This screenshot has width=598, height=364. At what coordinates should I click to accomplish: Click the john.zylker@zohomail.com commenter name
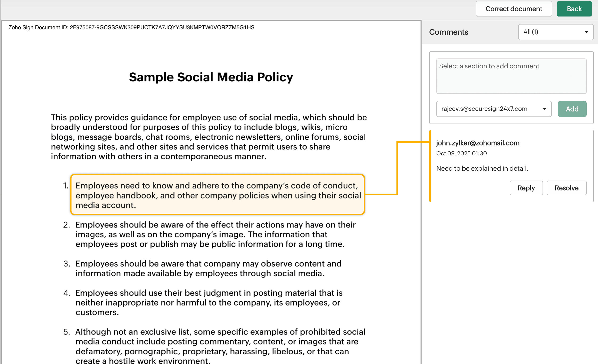[x=477, y=143]
